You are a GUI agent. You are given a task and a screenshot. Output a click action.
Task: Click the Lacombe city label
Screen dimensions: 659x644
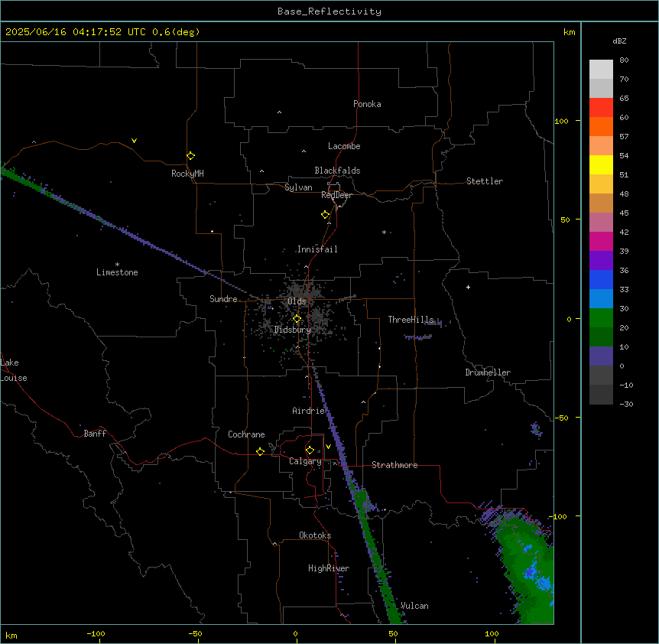(x=344, y=146)
